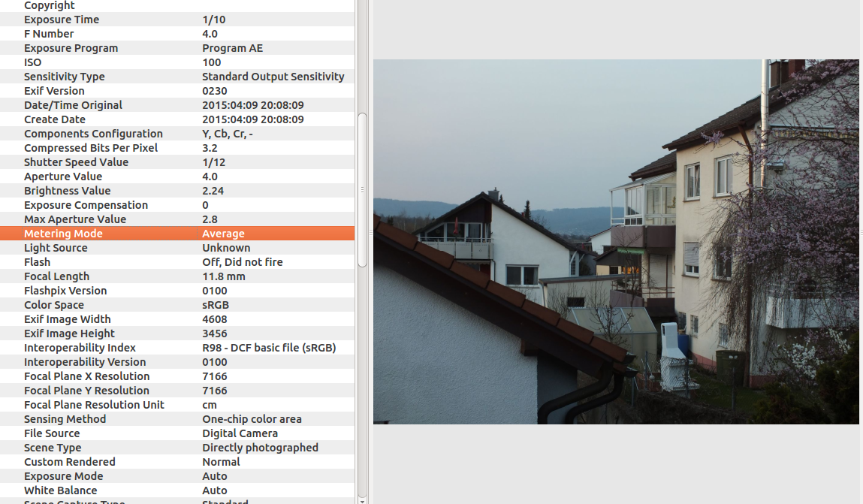Click the Interoperability Version row
863x504 pixels.
pyautogui.click(x=177, y=362)
